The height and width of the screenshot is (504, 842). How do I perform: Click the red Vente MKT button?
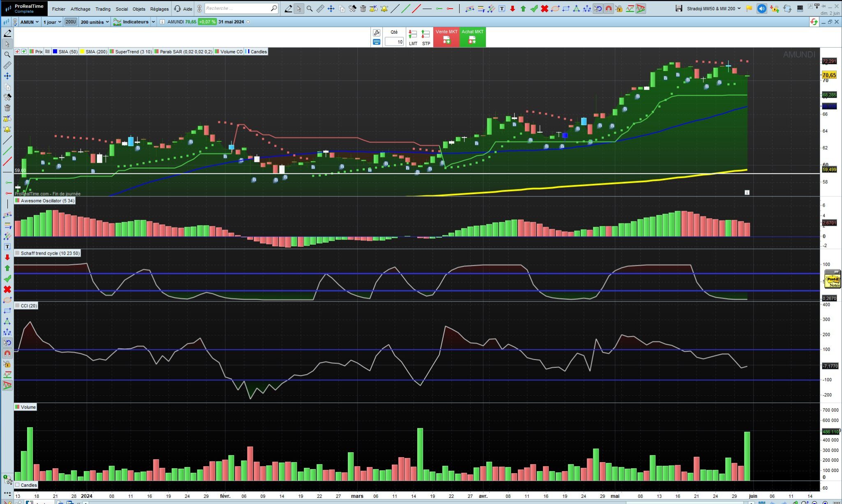click(x=446, y=37)
